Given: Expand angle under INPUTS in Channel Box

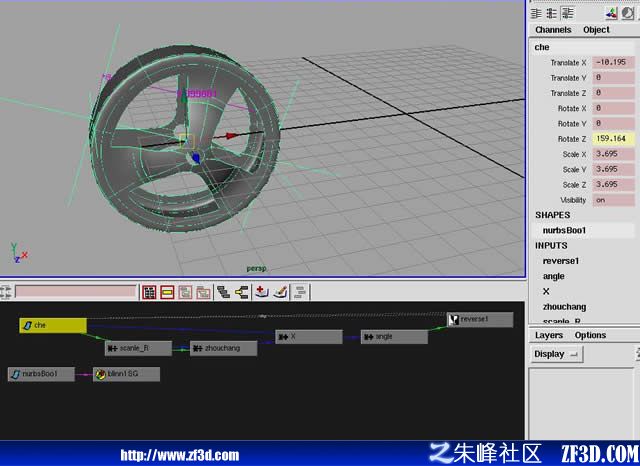Looking at the screenshot, I should [553, 276].
